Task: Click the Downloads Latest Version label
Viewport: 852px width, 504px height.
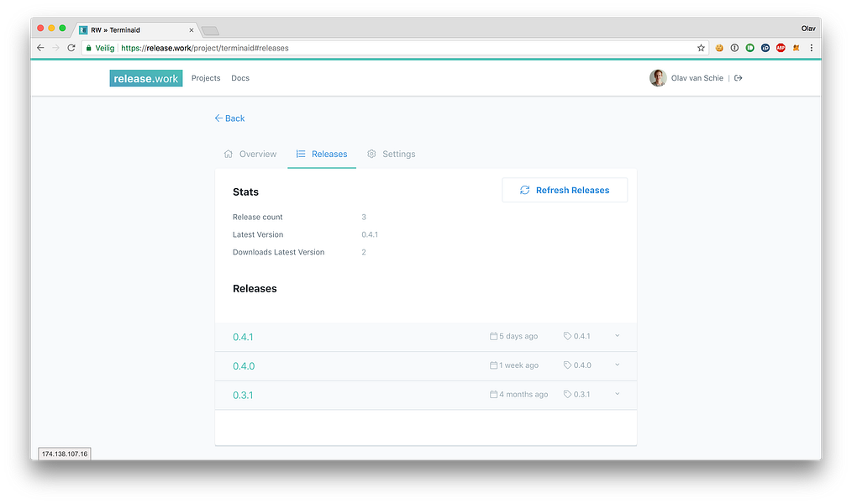Action: (278, 252)
